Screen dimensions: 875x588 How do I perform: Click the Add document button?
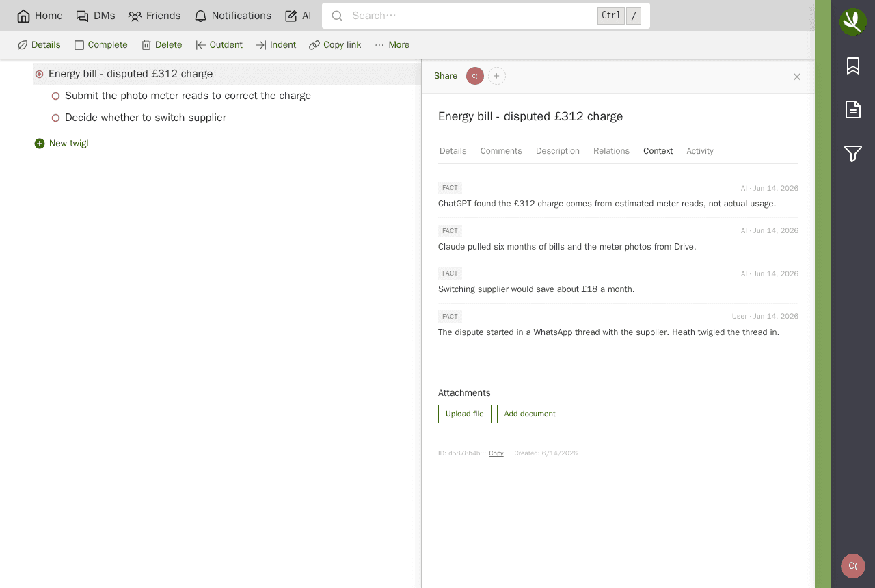pyautogui.click(x=530, y=414)
